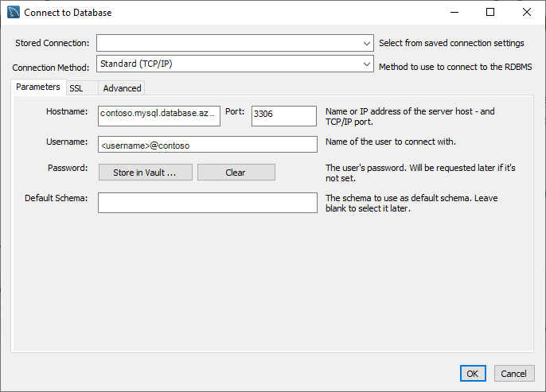Click the 'Connect to Database' title text
This screenshot has height=392, width=546.
68,13
